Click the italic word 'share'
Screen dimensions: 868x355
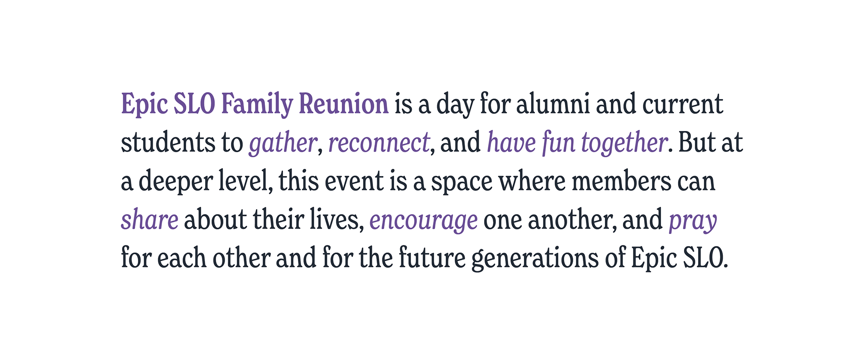[x=150, y=220]
